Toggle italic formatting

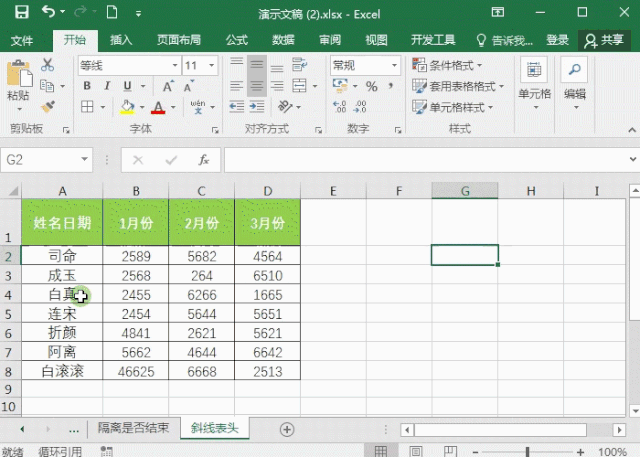pyautogui.click(x=107, y=86)
